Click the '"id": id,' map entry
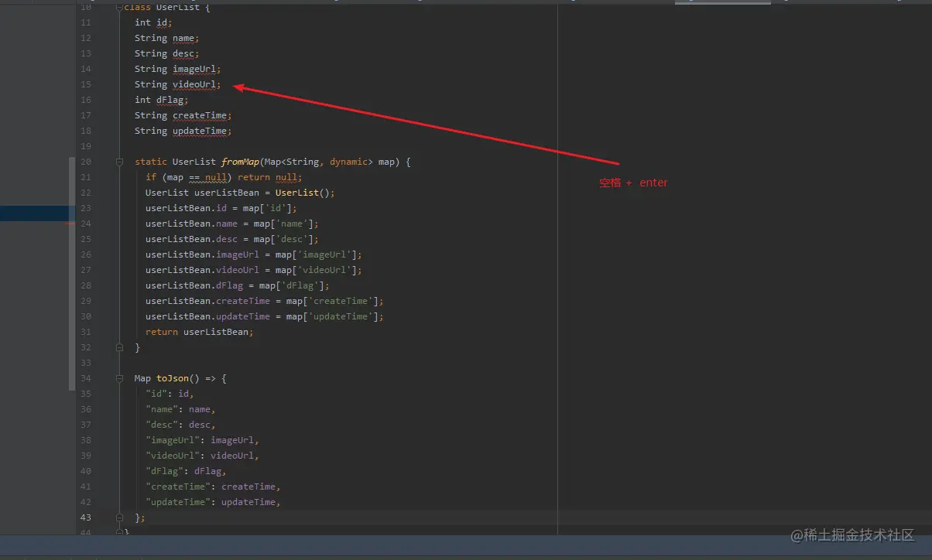932x560 pixels. [x=170, y=394]
